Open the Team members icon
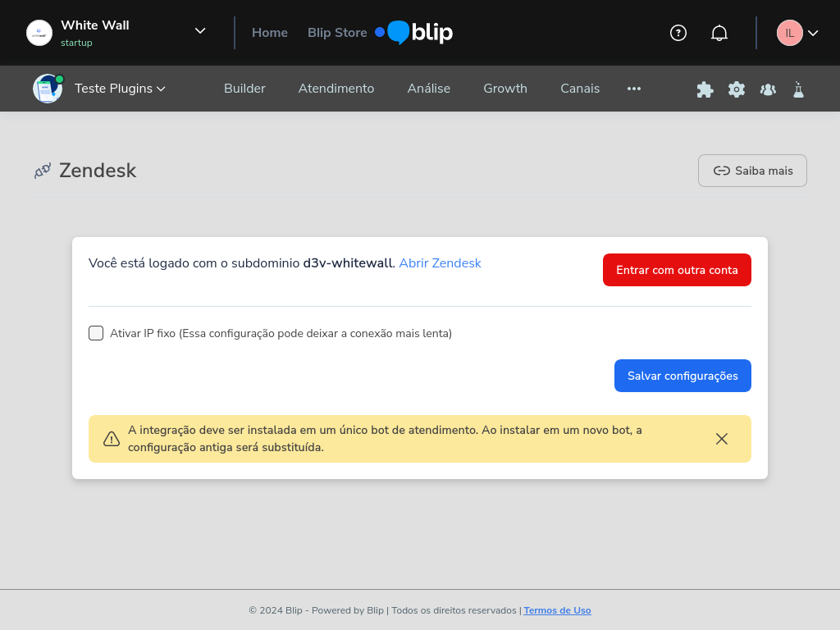 [767, 89]
